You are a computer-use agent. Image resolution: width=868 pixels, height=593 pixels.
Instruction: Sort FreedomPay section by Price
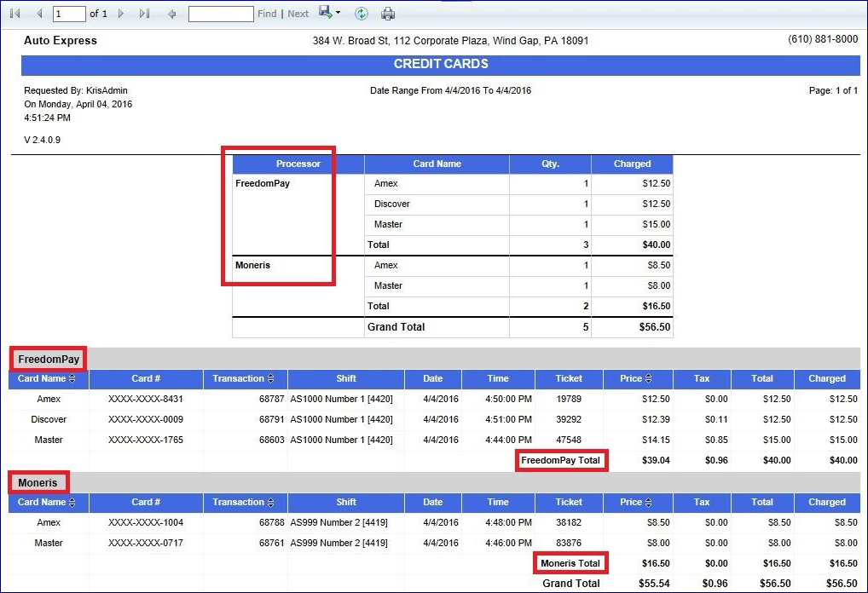click(x=648, y=379)
